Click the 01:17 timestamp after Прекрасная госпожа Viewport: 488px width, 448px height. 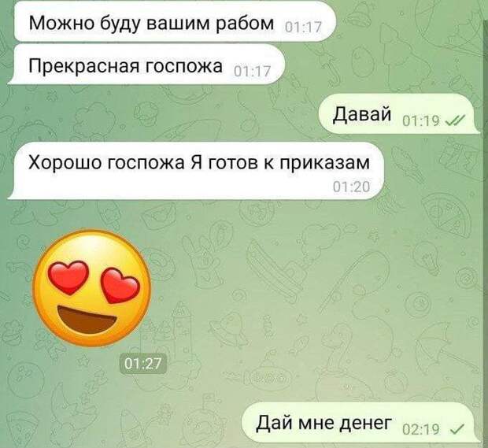coord(251,72)
